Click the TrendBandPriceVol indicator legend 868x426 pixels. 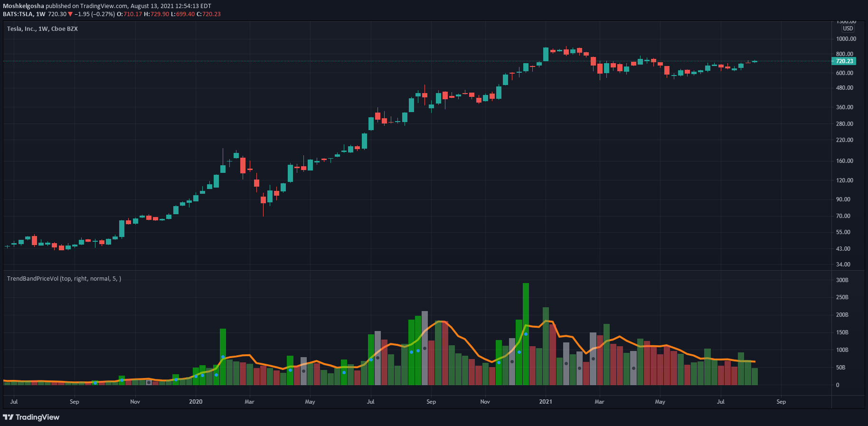click(x=64, y=279)
